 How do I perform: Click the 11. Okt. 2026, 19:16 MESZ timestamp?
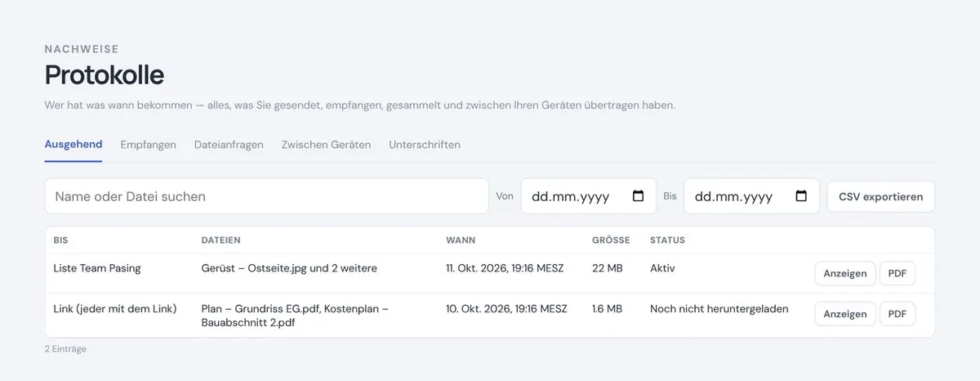click(x=506, y=268)
